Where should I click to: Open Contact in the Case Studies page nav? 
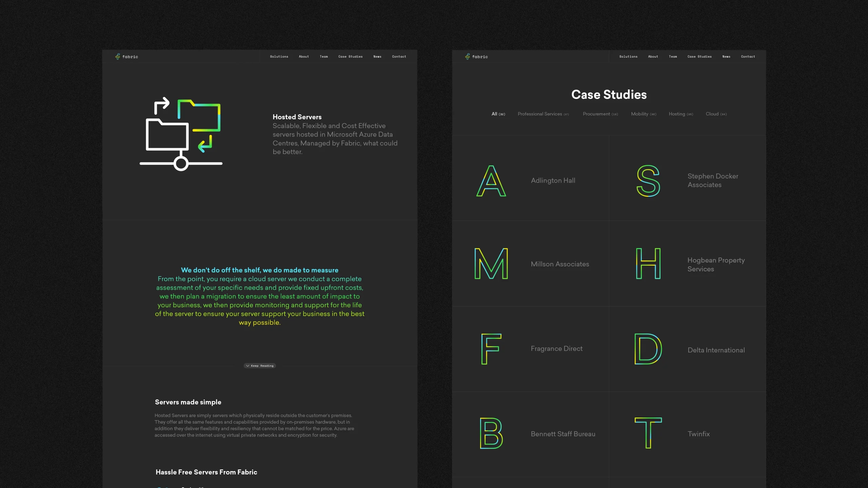(748, 57)
